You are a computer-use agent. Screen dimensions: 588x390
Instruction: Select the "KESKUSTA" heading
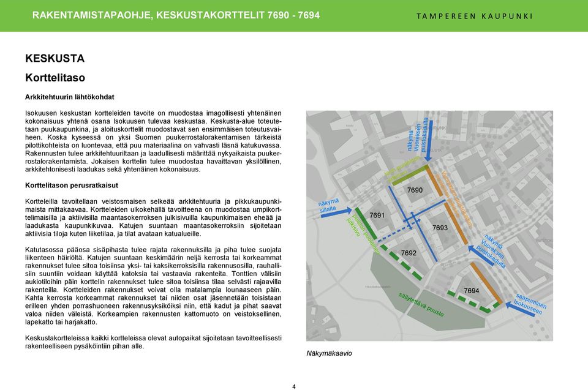[55, 59]
